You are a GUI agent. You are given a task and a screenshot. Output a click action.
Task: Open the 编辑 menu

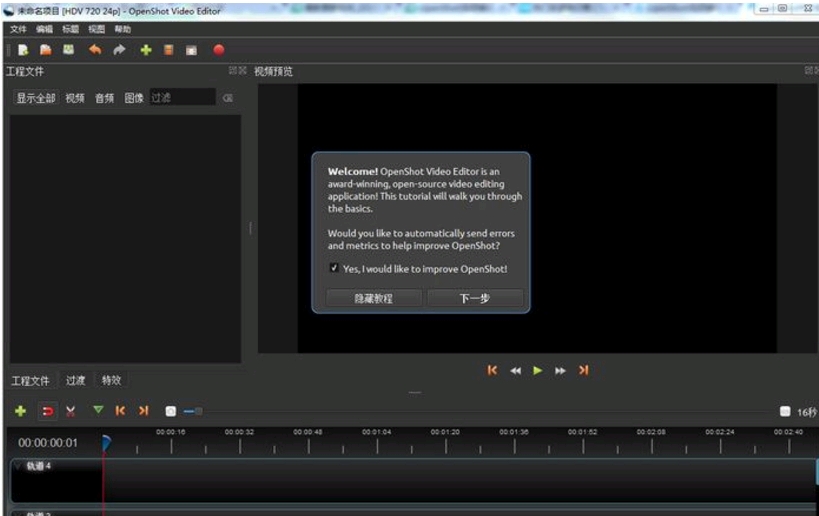pos(44,29)
